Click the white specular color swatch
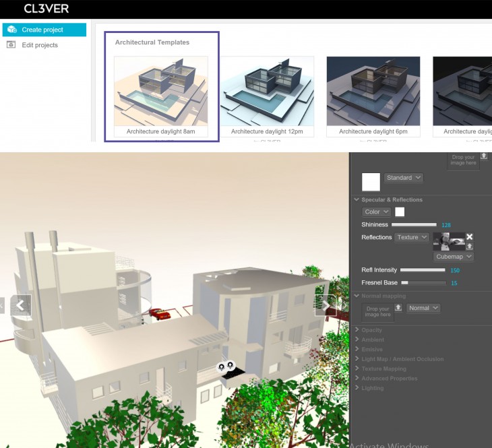Screen dimensions: 492x448 400,212
